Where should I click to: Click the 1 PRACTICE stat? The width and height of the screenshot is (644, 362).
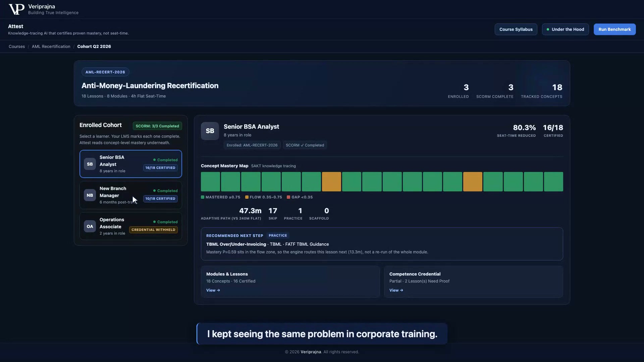click(x=293, y=214)
